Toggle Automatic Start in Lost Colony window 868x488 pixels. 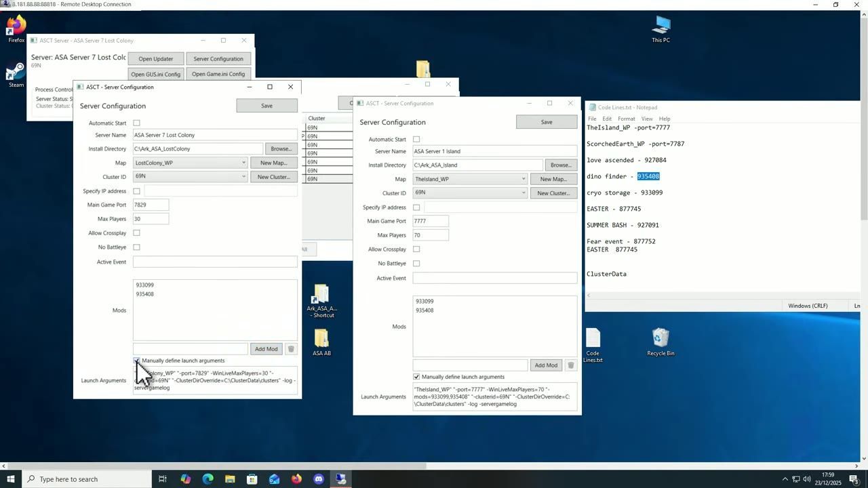pos(136,123)
